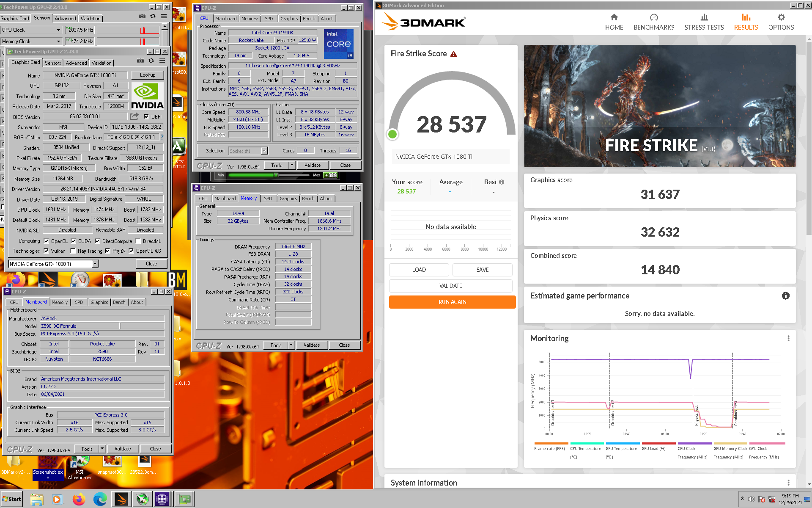Viewport: 812px width, 508px height.
Task: Click the refresh icon in back GPU-Z Sensors window
Action: [153, 17]
